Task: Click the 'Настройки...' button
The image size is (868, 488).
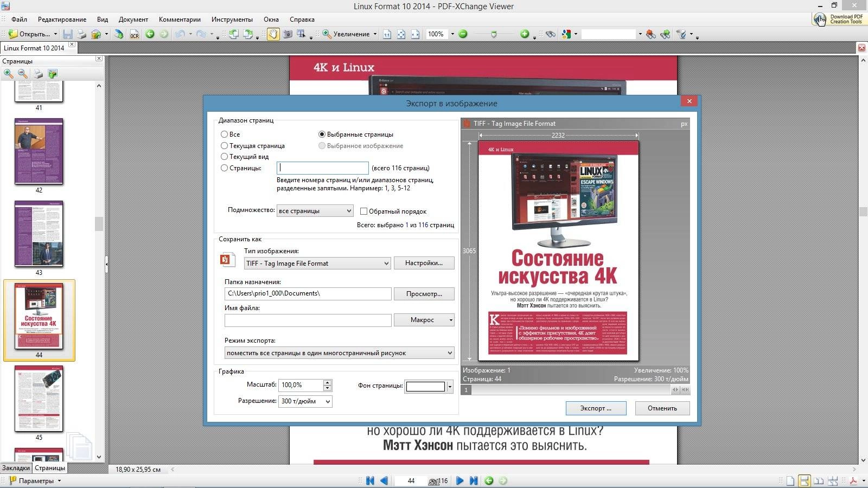Action: tap(424, 263)
